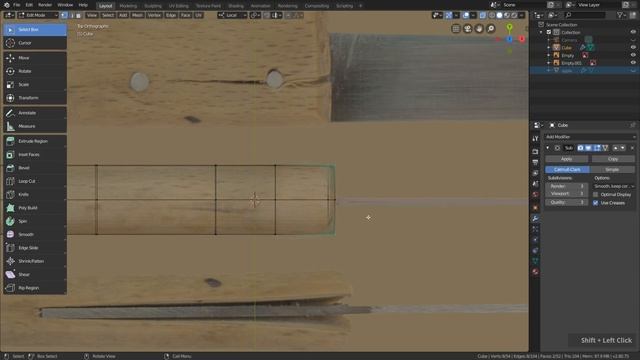Image resolution: width=640 pixels, height=360 pixels.
Task: Switch to face select mode
Action: 78,15
